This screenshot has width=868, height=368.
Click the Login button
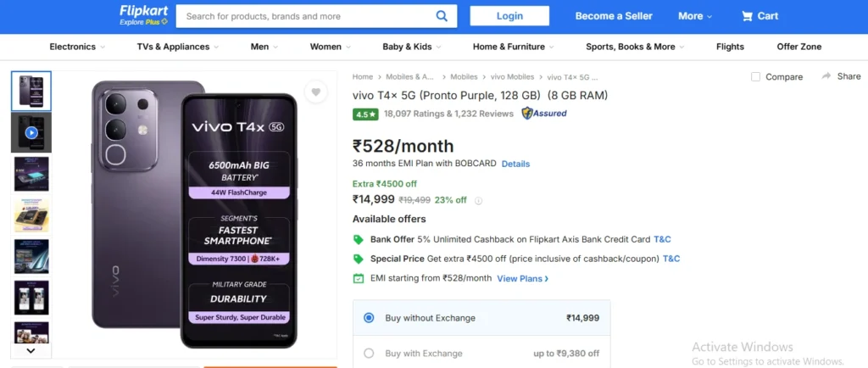click(509, 16)
